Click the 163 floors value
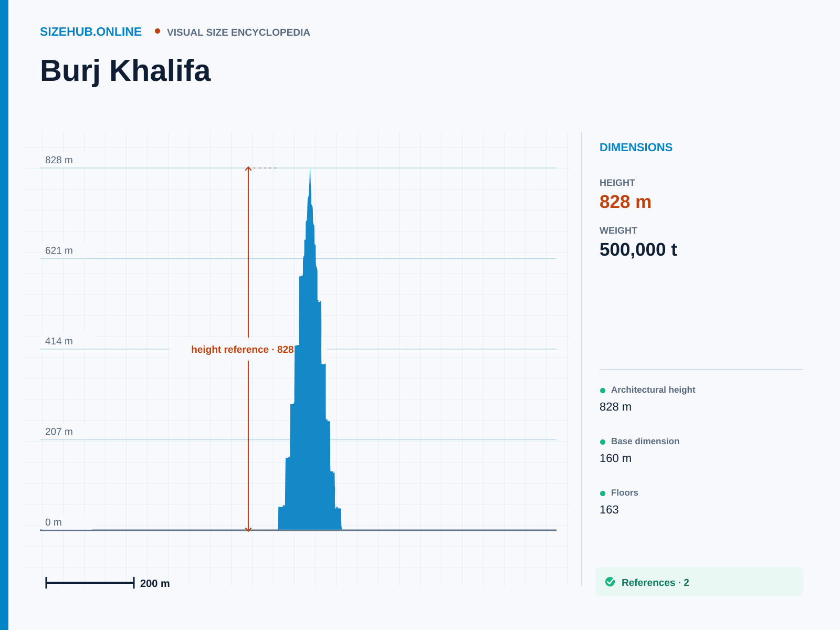 [609, 510]
